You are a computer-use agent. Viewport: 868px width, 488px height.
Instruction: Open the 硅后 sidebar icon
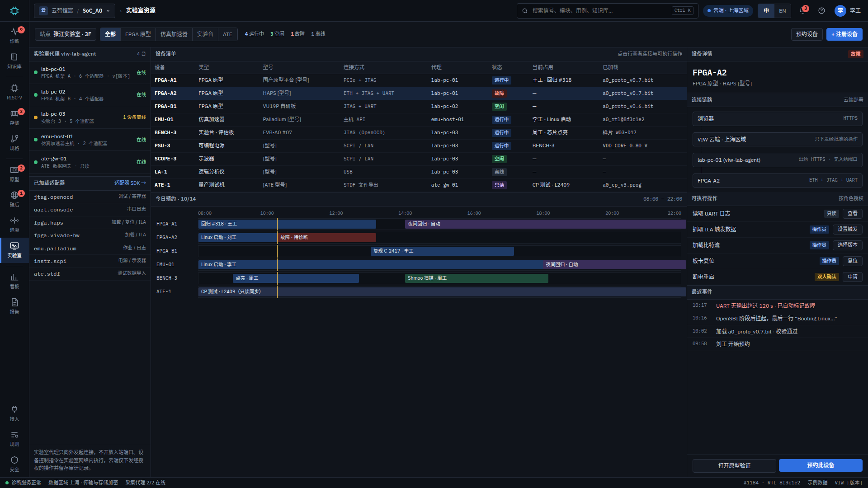click(14, 199)
